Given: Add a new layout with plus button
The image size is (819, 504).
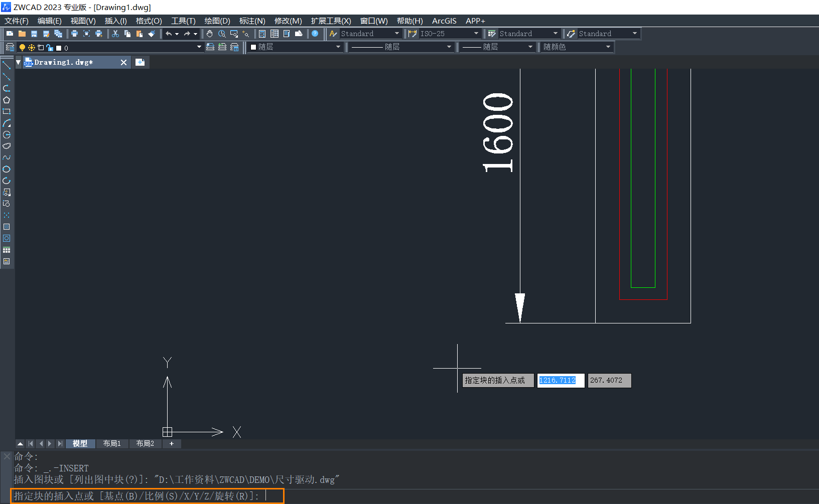Looking at the screenshot, I should 172,444.
